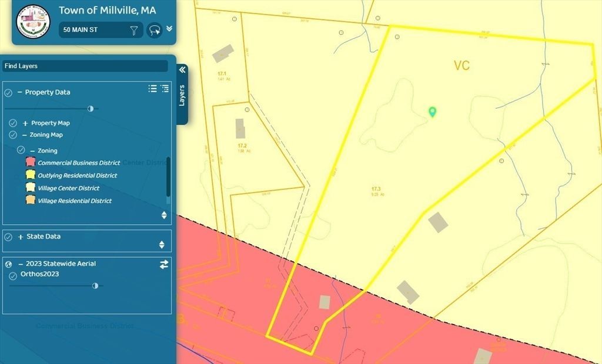
Task: Click the Find Layers search field
Action: coord(85,66)
